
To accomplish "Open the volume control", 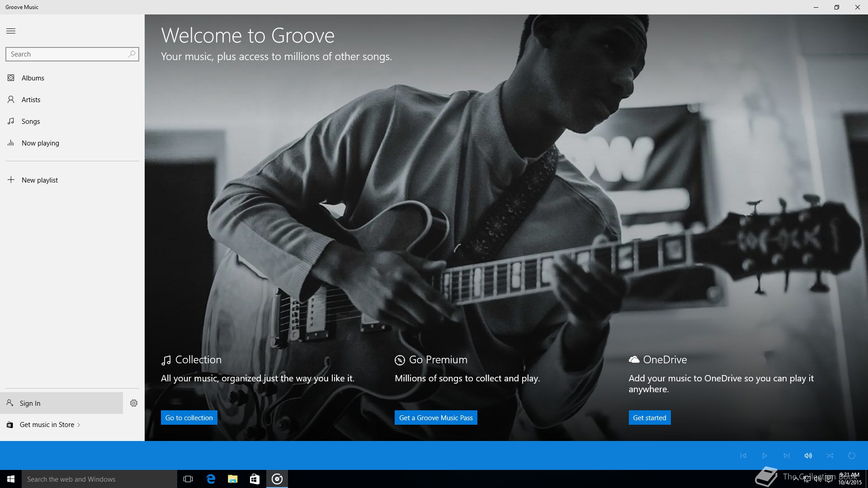I will (808, 455).
